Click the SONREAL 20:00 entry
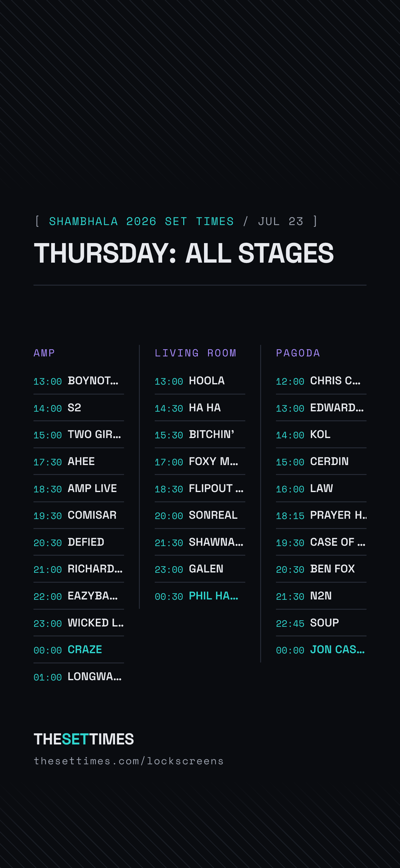The height and width of the screenshot is (868, 400). 200,515
